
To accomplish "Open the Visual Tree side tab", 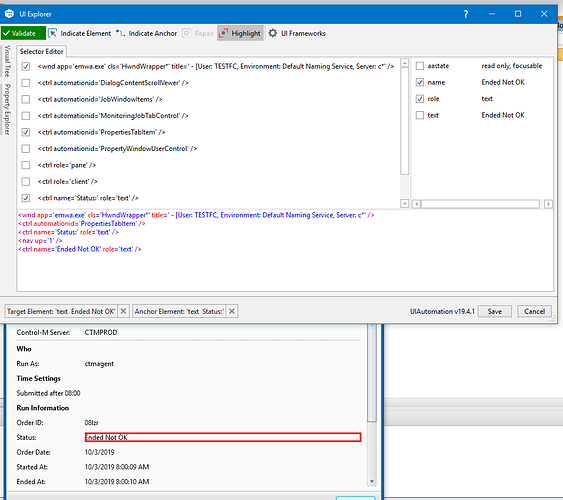I will click(x=7, y=61).
